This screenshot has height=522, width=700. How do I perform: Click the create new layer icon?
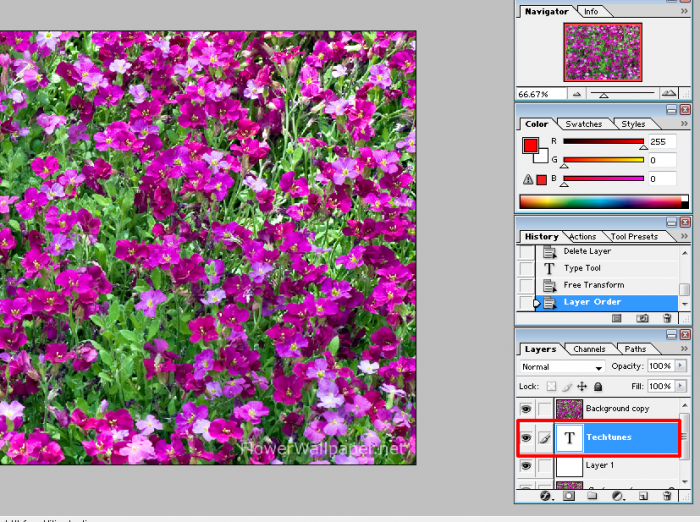(x=642, y=495)
